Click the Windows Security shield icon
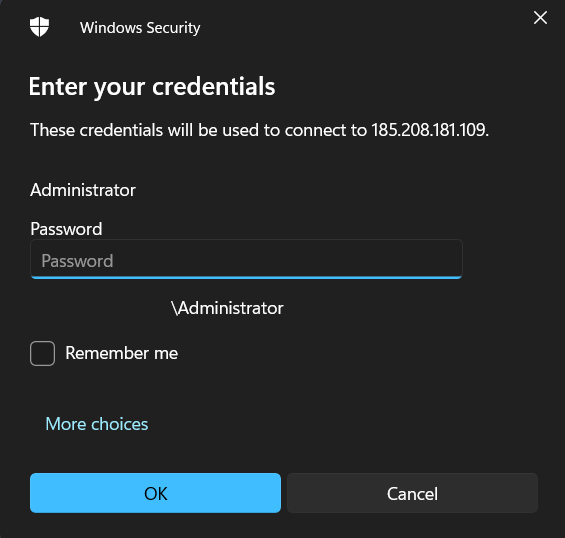 39,27
